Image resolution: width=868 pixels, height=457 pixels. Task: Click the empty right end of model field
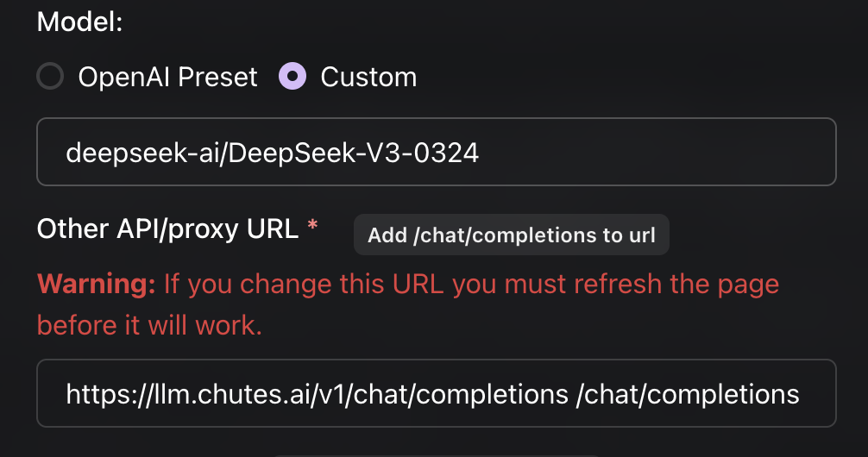point(690,153)
